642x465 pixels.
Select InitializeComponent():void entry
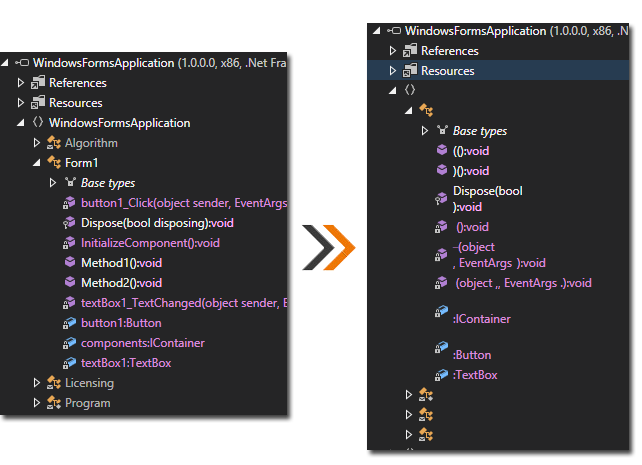click(x=150, y=243)
